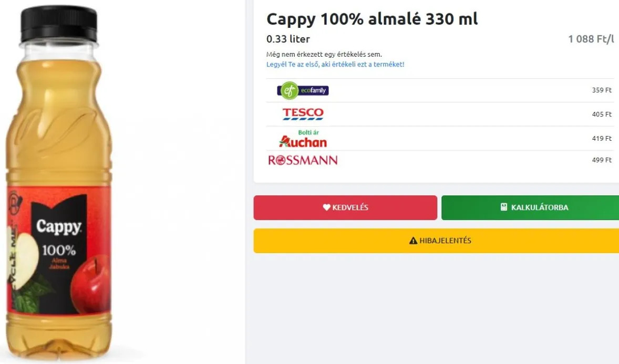
Task: Select the Auchan store logo
Action: coord(303,142)
